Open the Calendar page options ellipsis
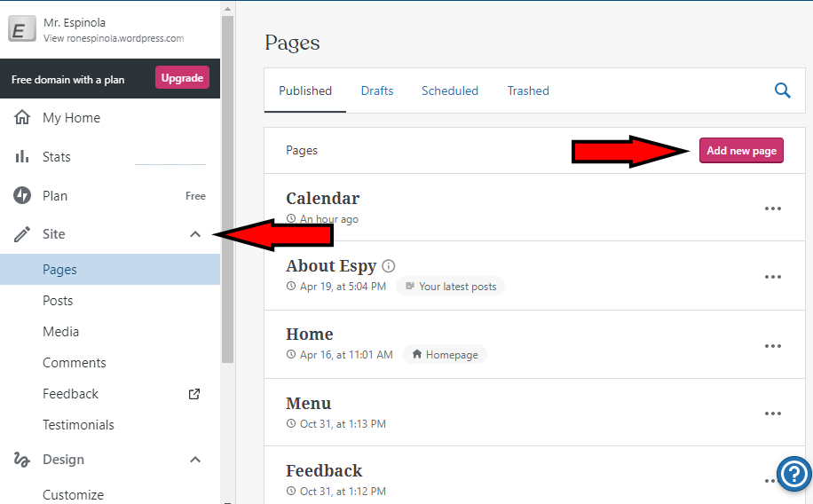The image size is (813, 504). [x=773, y=209]
